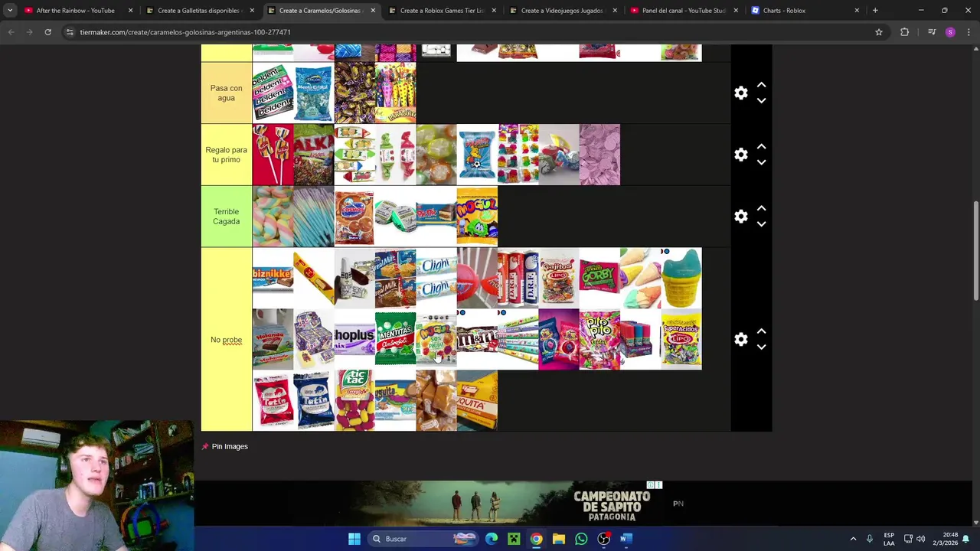Move 'No probe' tier up
Screen dimensions: 980x551
click(x=761, y=331)
